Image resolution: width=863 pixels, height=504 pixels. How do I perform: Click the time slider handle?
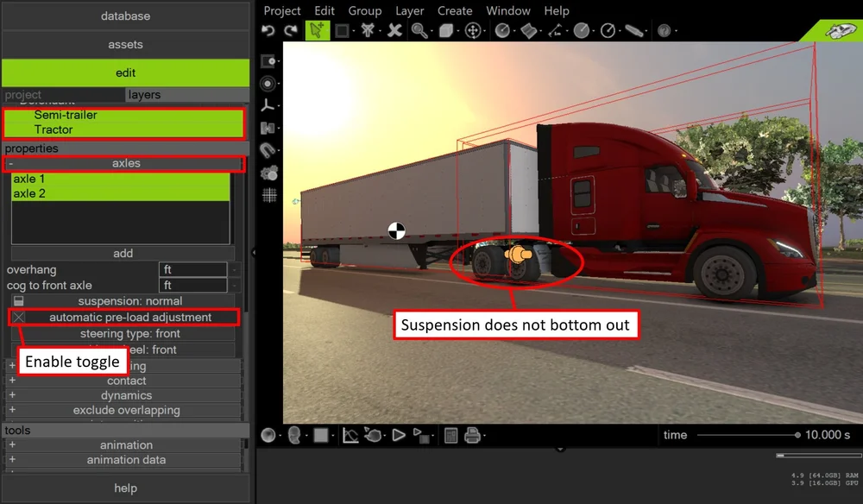pos(797,435)
